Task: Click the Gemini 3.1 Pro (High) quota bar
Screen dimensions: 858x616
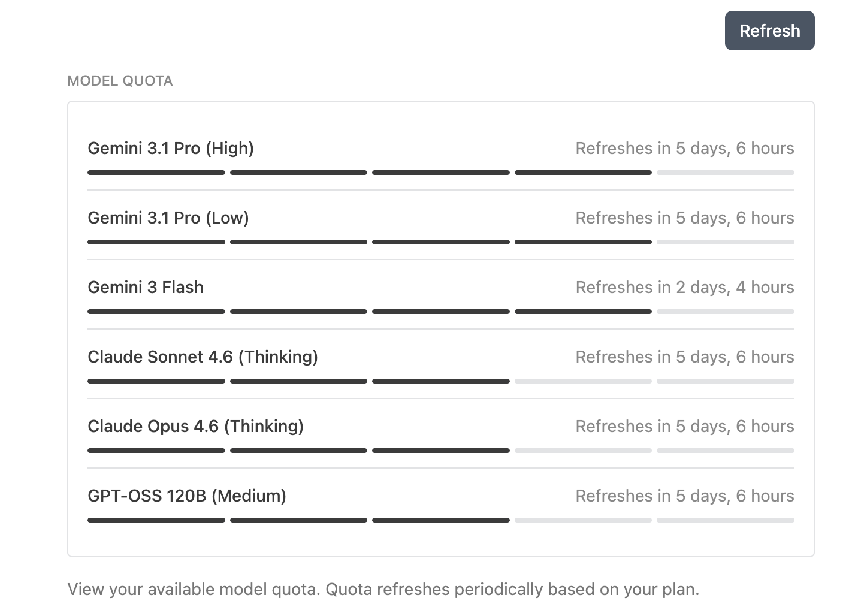Action: tap(440, 173)
